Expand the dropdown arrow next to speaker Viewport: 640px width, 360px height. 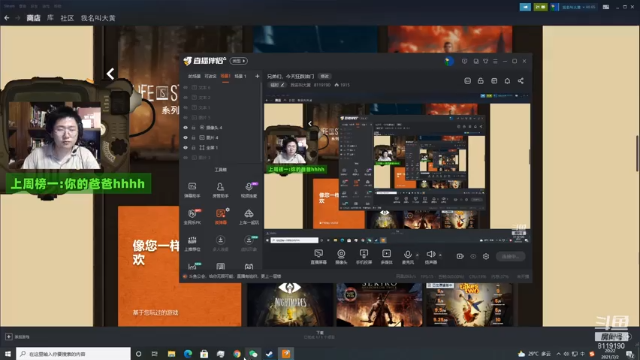click(440, 255)
